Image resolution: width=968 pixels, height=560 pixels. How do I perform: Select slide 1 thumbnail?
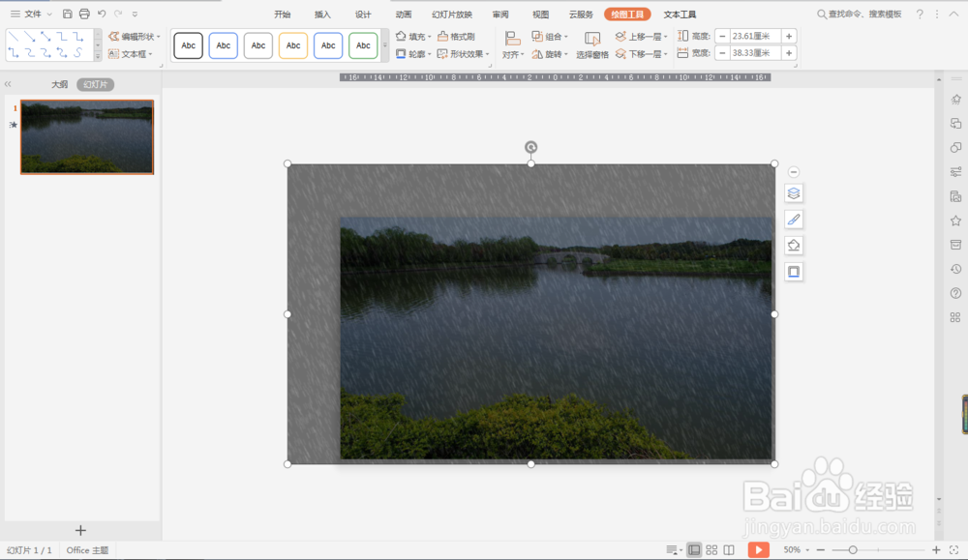(x=87, y=137)
